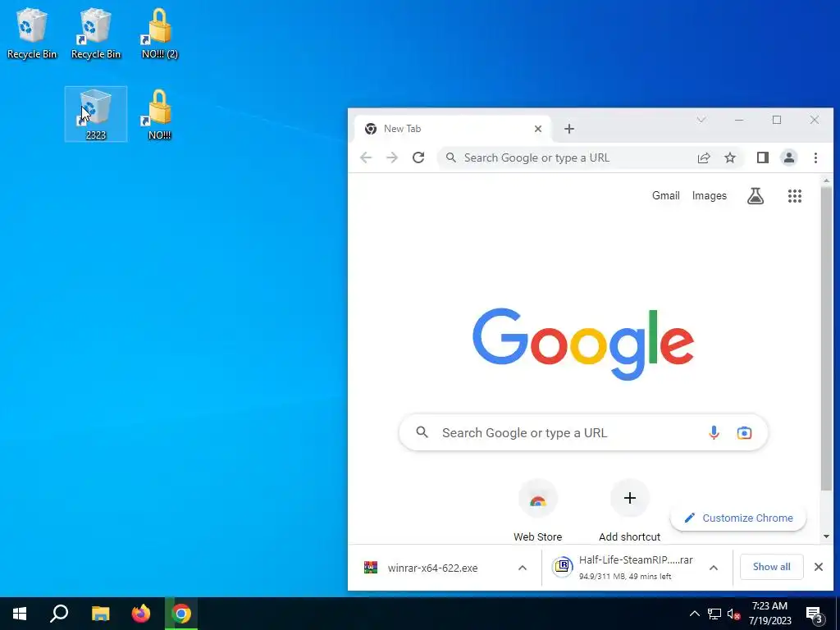Click the Google logo
Screen dimensions: 840x630
tap(583, 344)
